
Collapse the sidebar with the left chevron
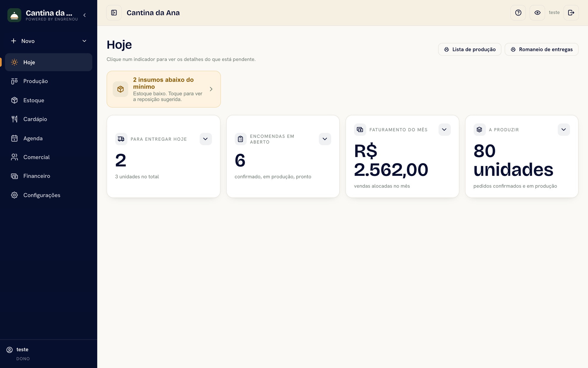pos(85,15)
